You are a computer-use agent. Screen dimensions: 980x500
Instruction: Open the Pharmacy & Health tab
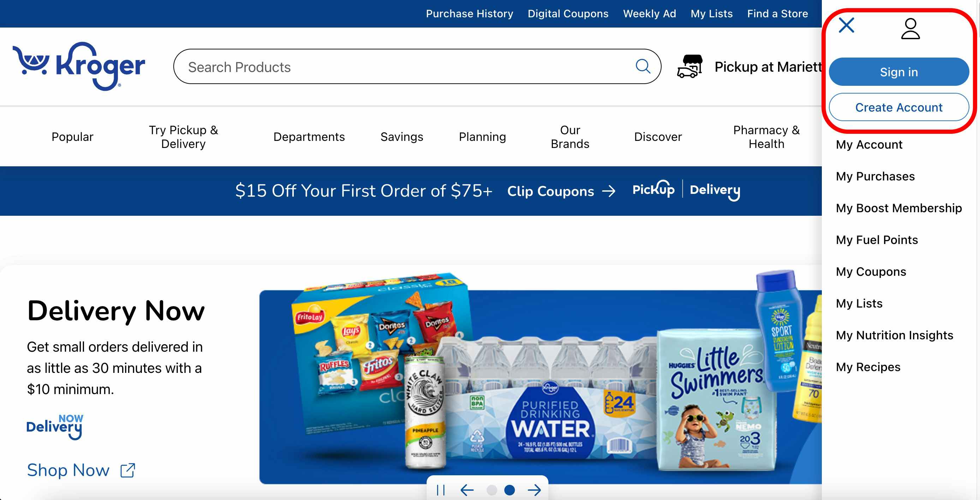click(x=766, y=136)
